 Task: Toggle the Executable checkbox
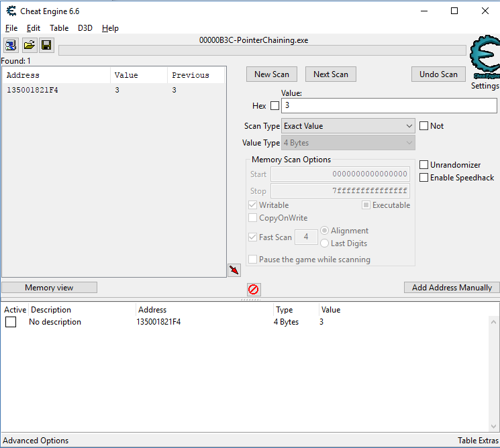pyautogui.click(x=366, y=205)
